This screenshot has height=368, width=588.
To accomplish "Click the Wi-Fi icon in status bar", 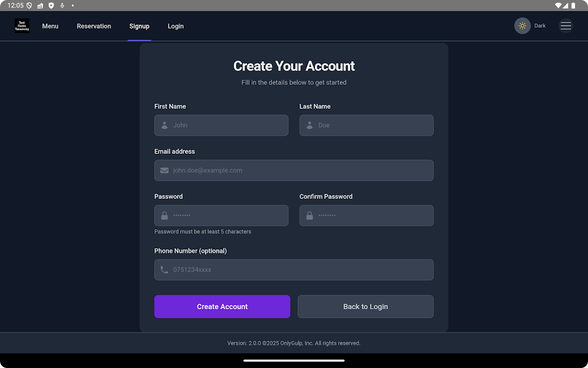I will (x=559, y=5).
